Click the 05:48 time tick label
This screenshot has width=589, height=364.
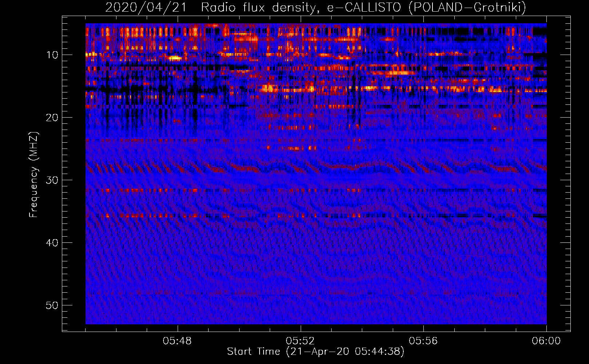(x=177, y=341)
